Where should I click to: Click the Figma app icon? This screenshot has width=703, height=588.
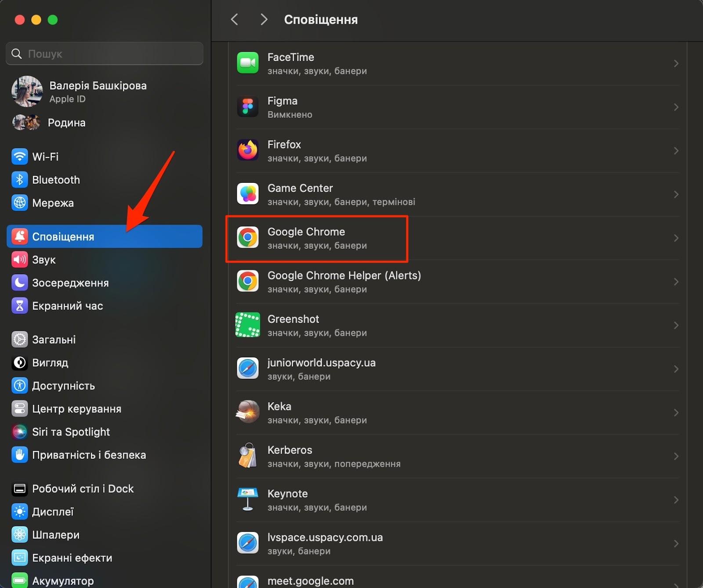(248, 107)
